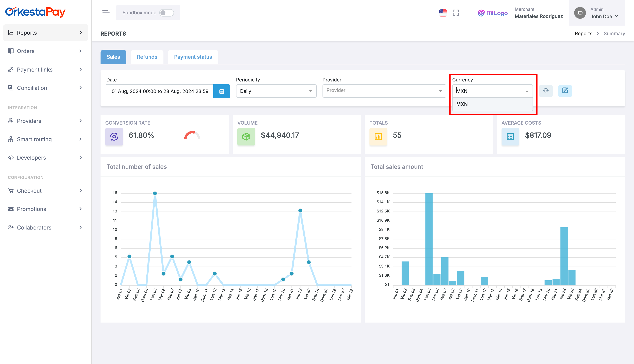The image size is (634, 364).
Task: Open the calendar date picker button
Action: [222, 91]
